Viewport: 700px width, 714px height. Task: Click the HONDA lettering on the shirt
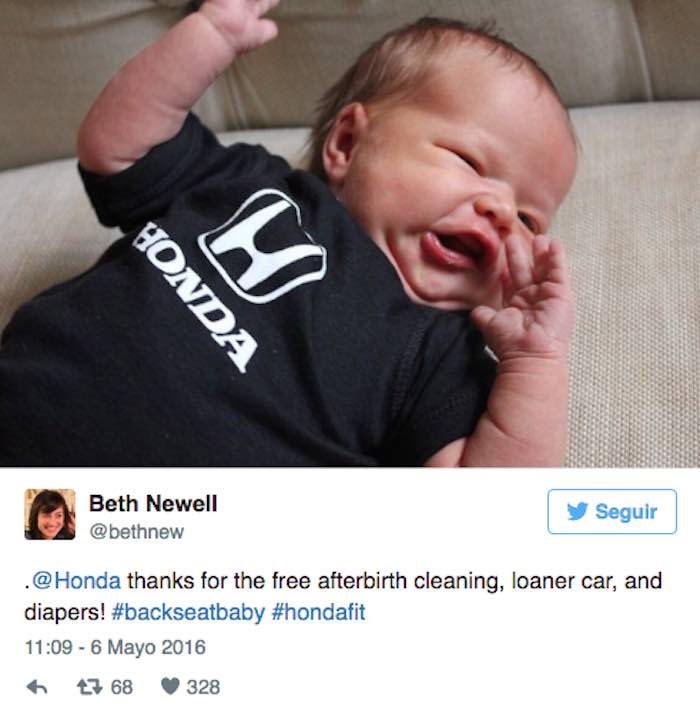(x=195, y=297)
